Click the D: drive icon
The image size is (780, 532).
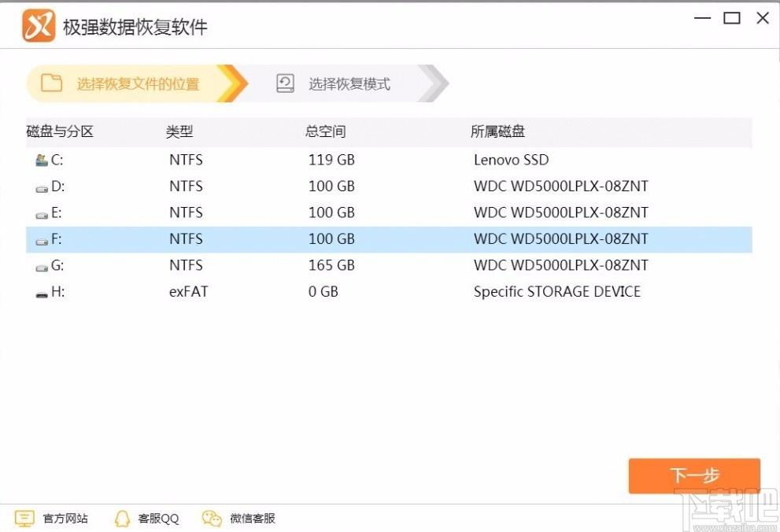click(42, 188)
